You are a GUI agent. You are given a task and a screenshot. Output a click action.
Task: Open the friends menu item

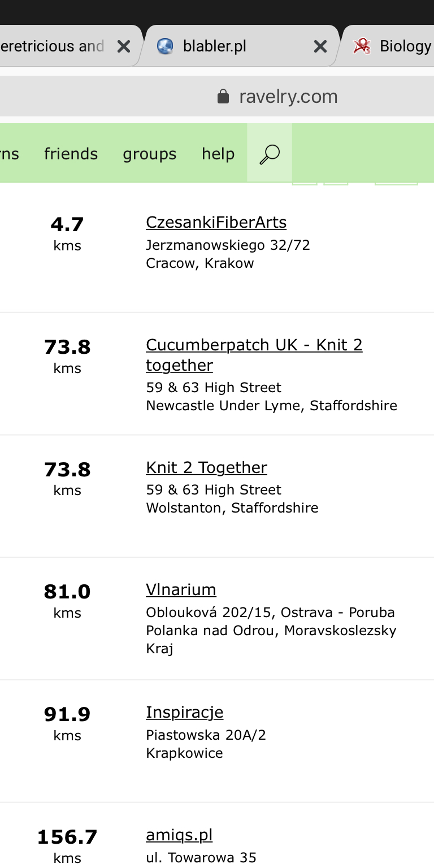coord(71,154)
